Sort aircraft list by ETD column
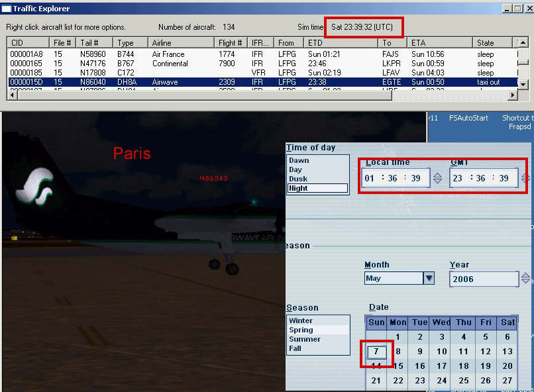This screenshot has height=392, width=534. click(341, 43)
